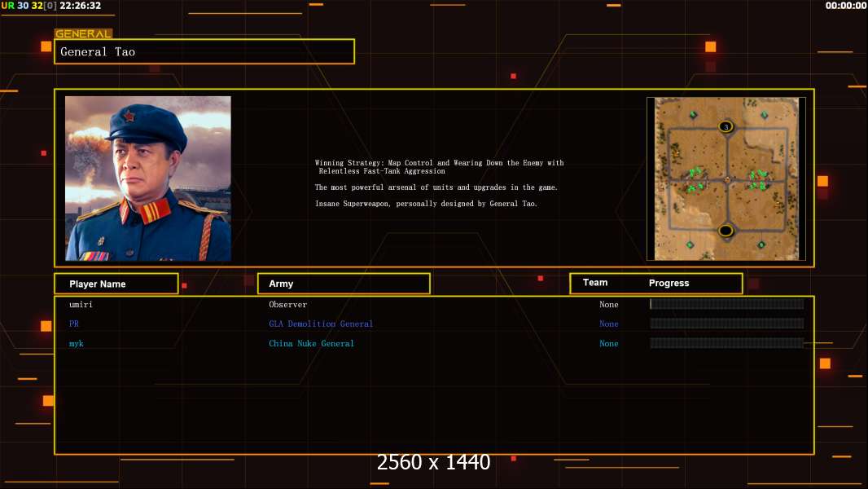Select the Progress column header

click(669, 283)
